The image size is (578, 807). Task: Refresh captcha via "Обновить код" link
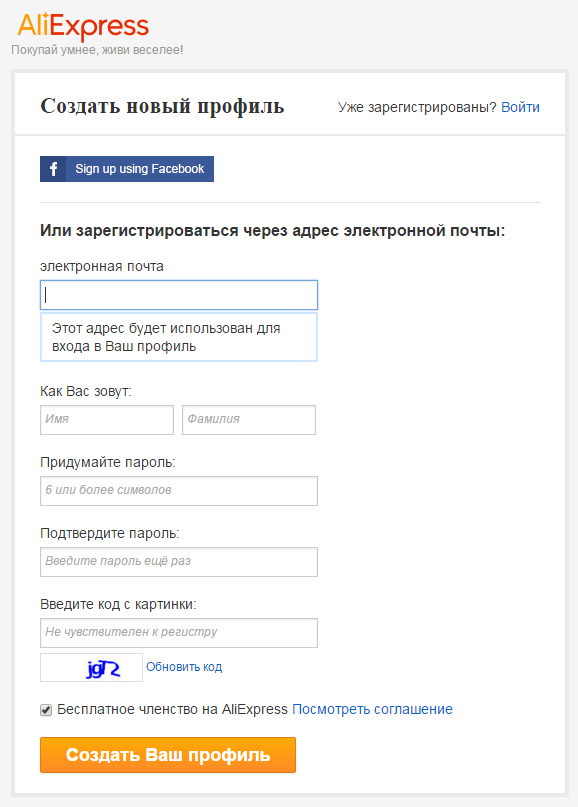pos(184,667)
